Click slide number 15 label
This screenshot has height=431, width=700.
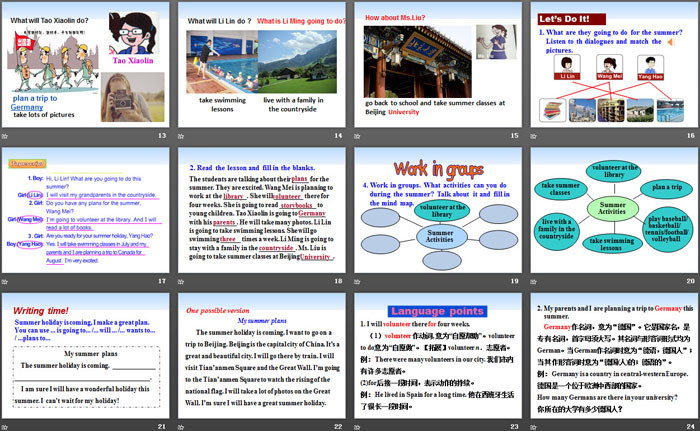[x=515, y=135]
